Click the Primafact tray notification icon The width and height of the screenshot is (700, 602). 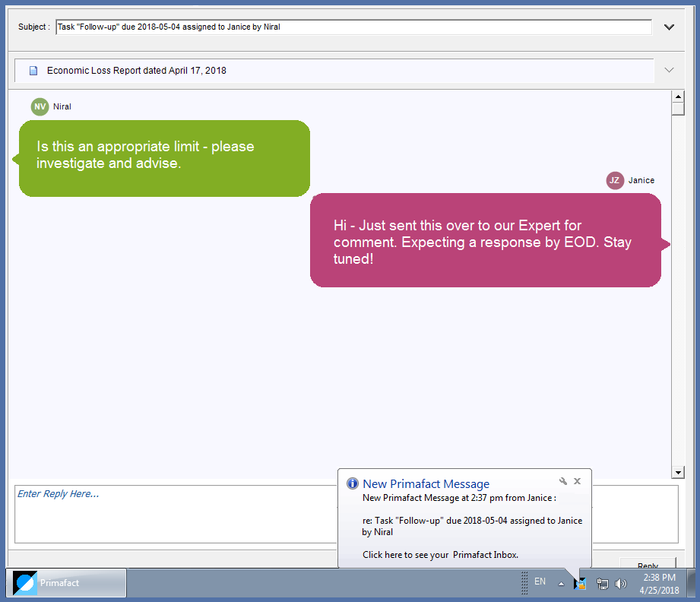click(580, 583)
